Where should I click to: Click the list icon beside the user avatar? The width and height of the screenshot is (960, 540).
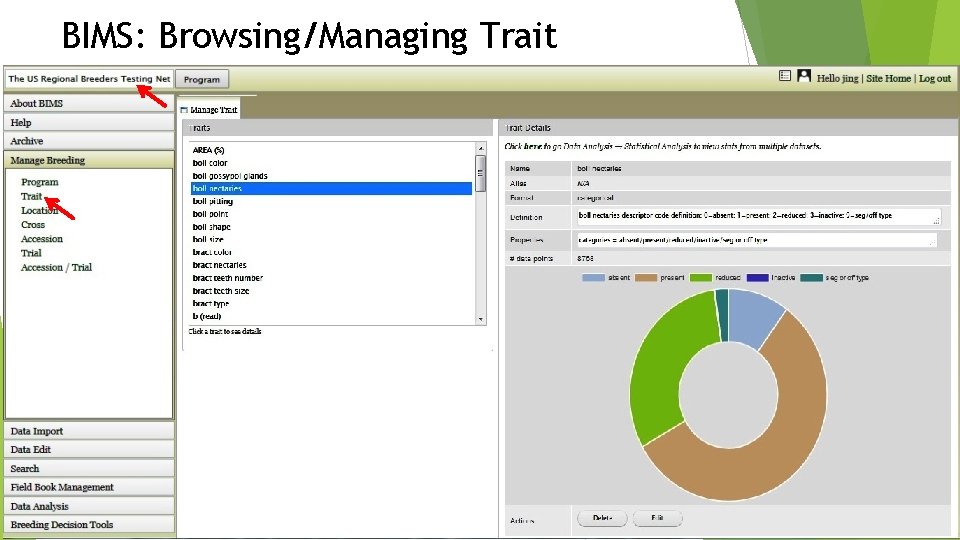pyautogui.click(x=785, y=76)
